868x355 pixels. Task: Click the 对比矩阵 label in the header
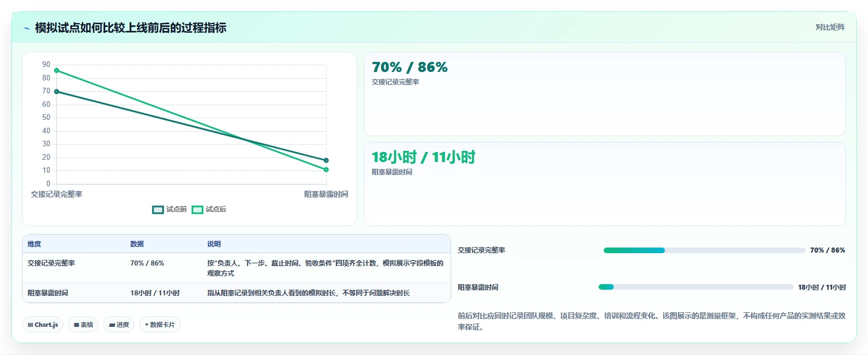pos(830,27)
